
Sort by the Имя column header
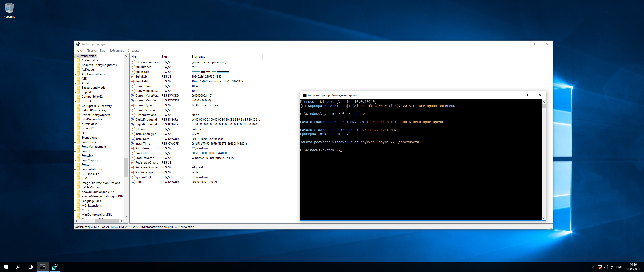coord(145,57)
